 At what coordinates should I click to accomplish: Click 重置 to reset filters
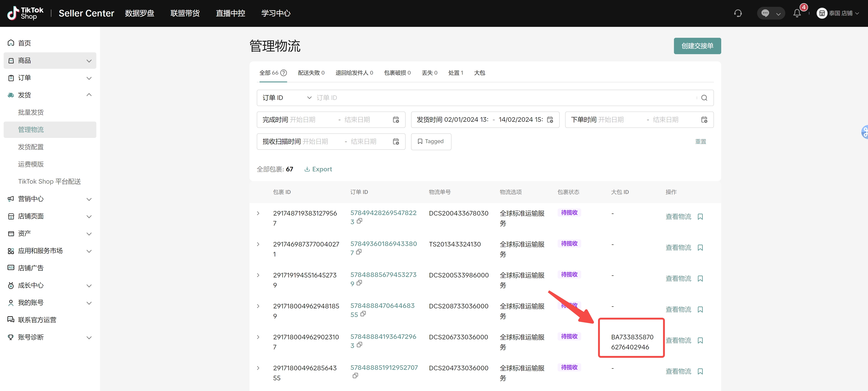click(700, 142)
